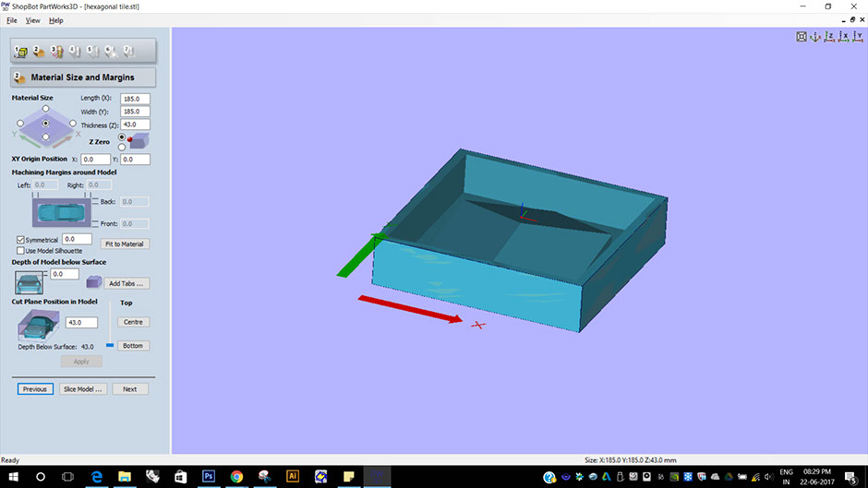Select the right corner origin radio
The width and height of the screenshot is (868, 488).
pos(73,124)
